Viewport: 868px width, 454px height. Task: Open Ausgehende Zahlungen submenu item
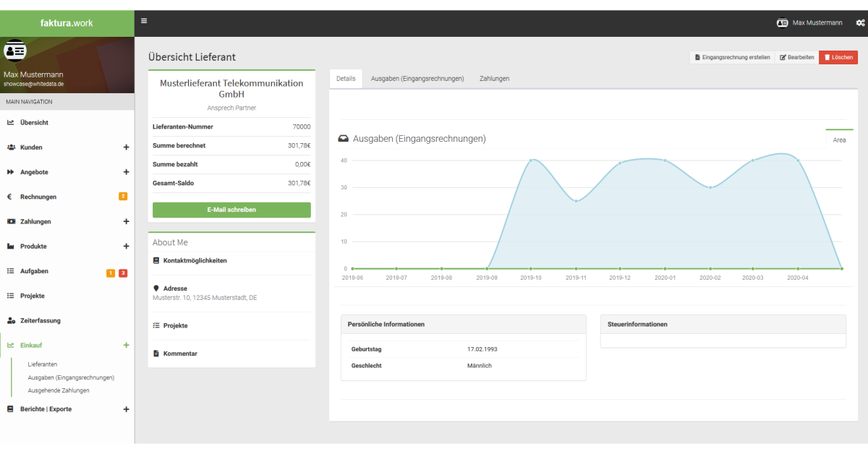point(59,390)
